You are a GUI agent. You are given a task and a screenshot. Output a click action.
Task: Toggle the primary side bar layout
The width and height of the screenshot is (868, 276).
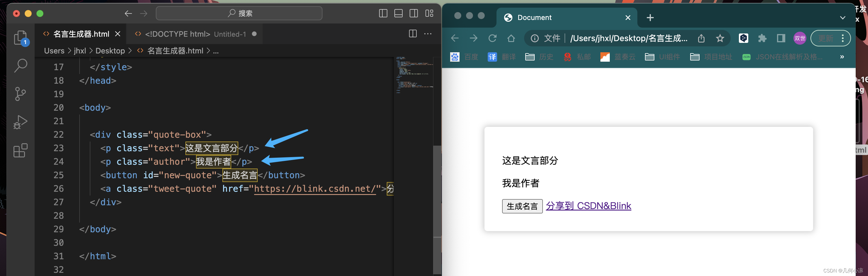pyautogui.click(x=383, y=14)
